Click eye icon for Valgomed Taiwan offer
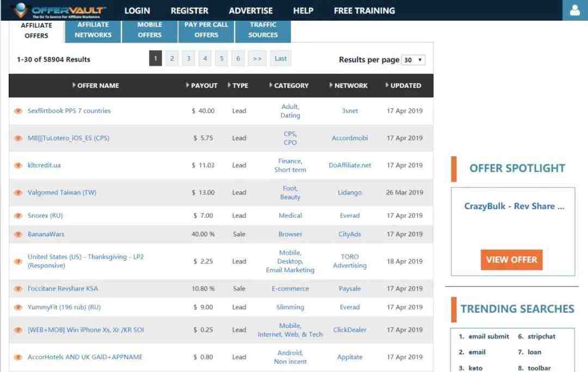This screenshot has width=588, height=372. [18, 193]
